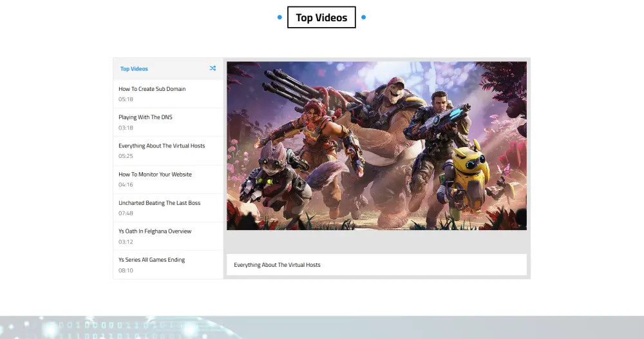
Task: Click the 05:25 duration label
Action: point(126,156)
